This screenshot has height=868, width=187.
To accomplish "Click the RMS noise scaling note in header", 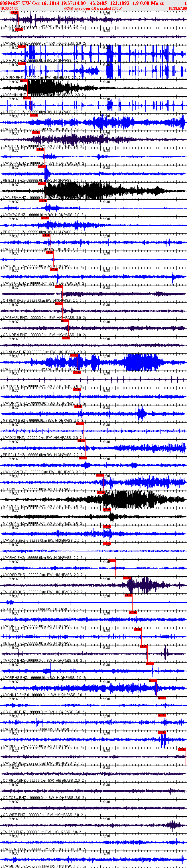I will [x=93, y=8].
